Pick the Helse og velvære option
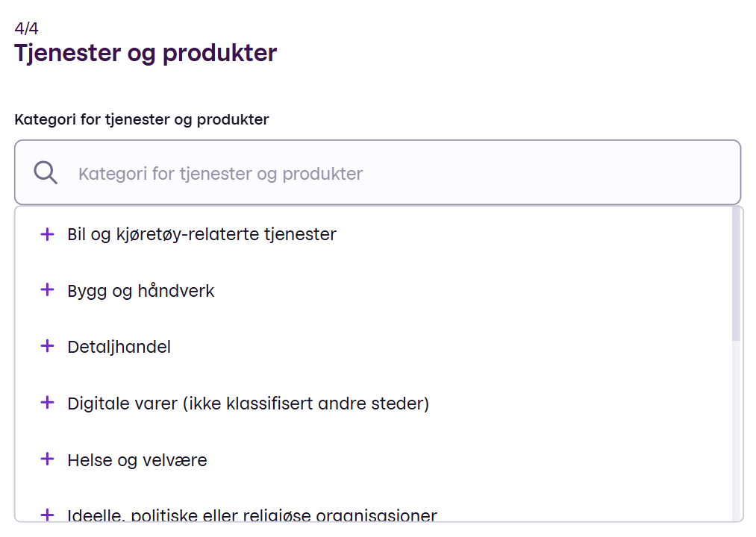 click(x=137, y=460)
